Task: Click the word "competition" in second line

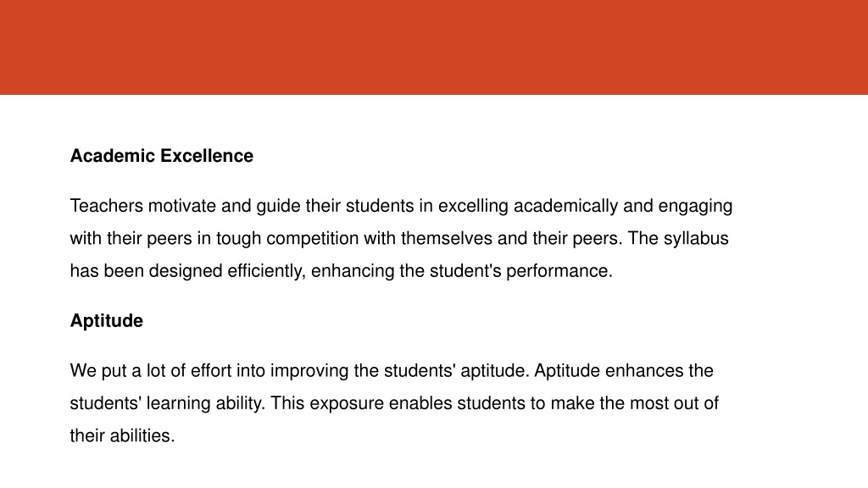Action: [313, 239]
